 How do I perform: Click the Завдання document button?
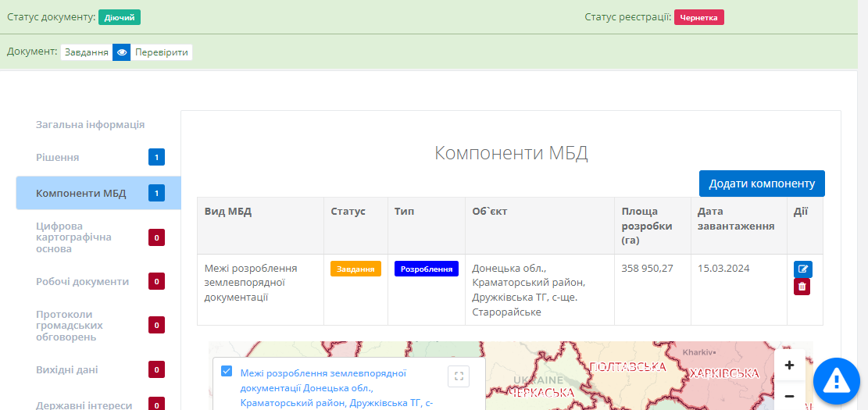86,52
